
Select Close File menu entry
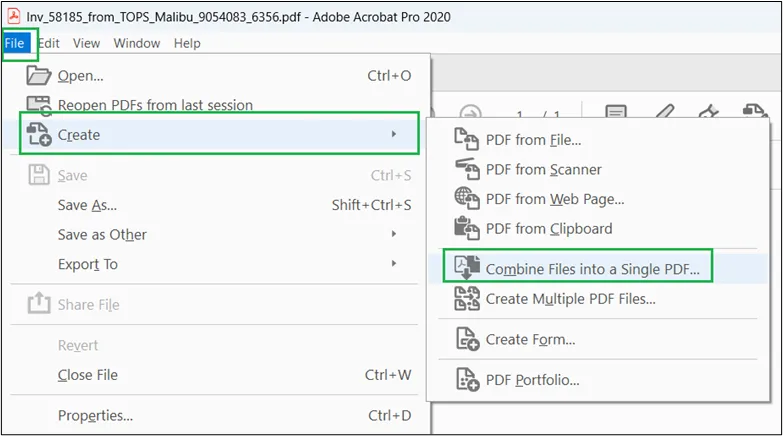[x=88, y=375]
